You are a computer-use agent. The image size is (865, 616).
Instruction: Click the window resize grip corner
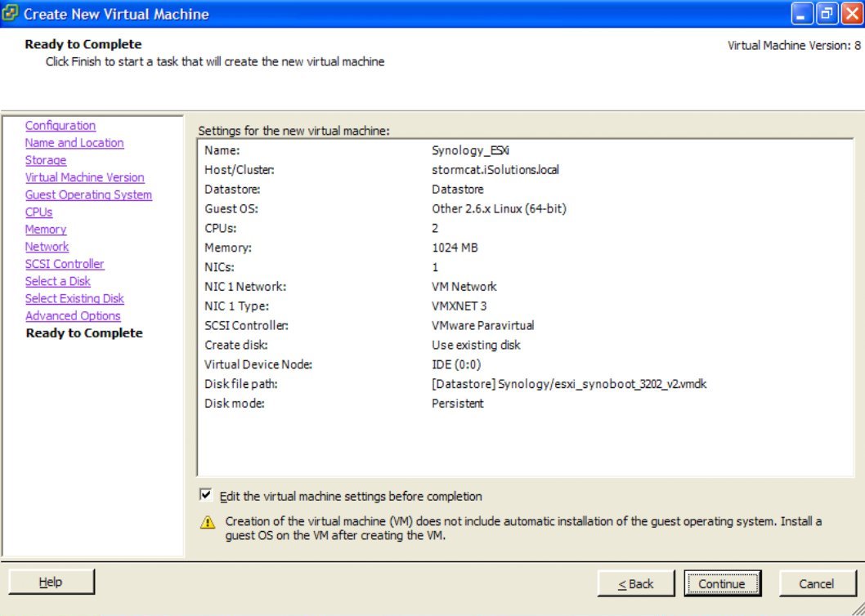pos(858,609)
